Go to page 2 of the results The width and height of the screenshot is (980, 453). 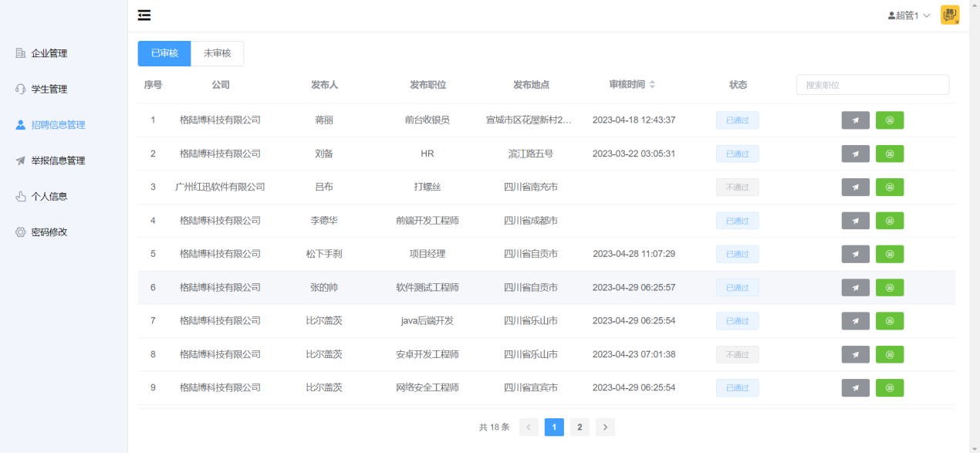tap(580, 427)
